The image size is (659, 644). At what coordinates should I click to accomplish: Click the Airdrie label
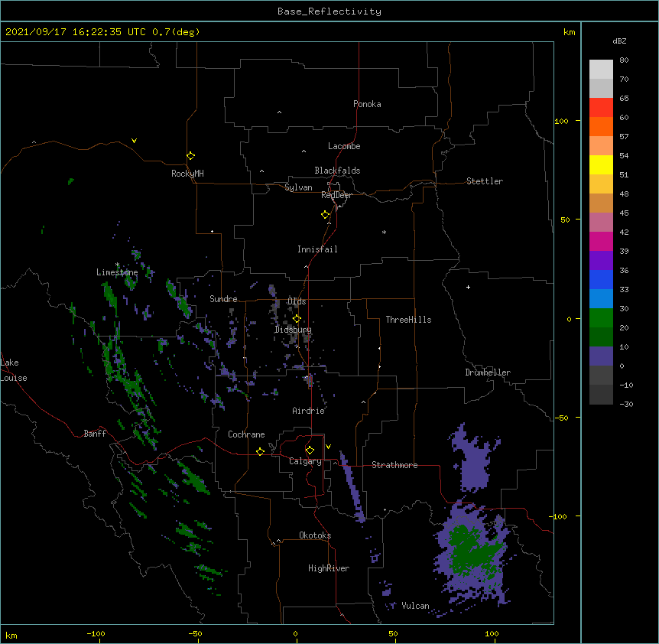pos(309,411)
